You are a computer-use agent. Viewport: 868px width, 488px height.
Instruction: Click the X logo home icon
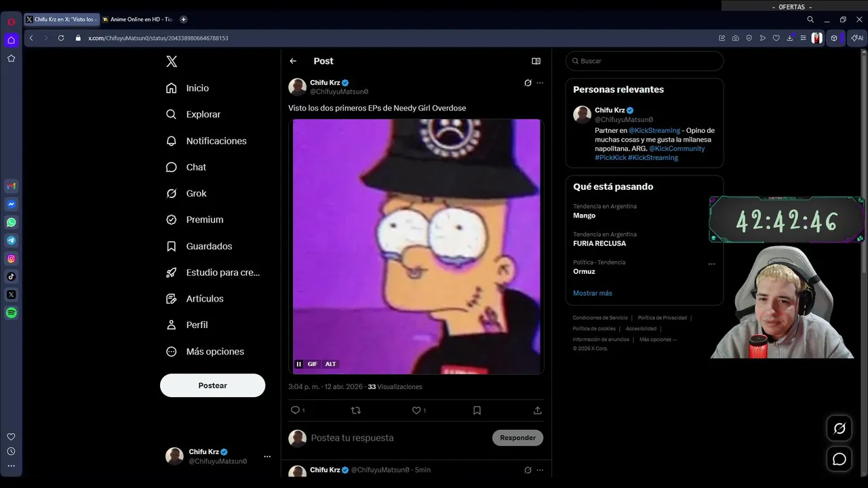(x=172, y=62)
